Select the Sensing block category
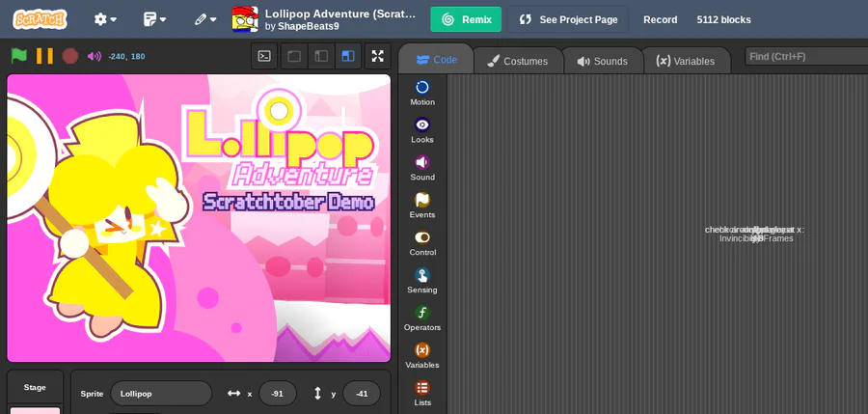868x414 pixels. tap(422, 282)
